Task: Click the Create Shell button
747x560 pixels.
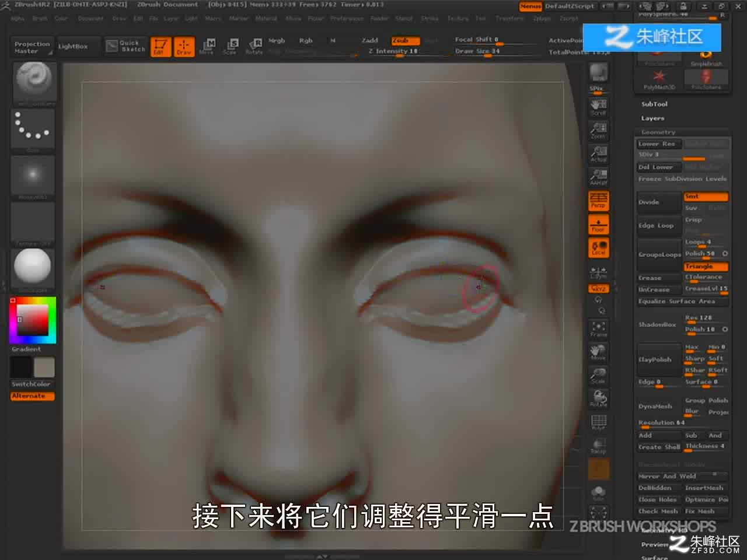Action: (x=659, y=447)
